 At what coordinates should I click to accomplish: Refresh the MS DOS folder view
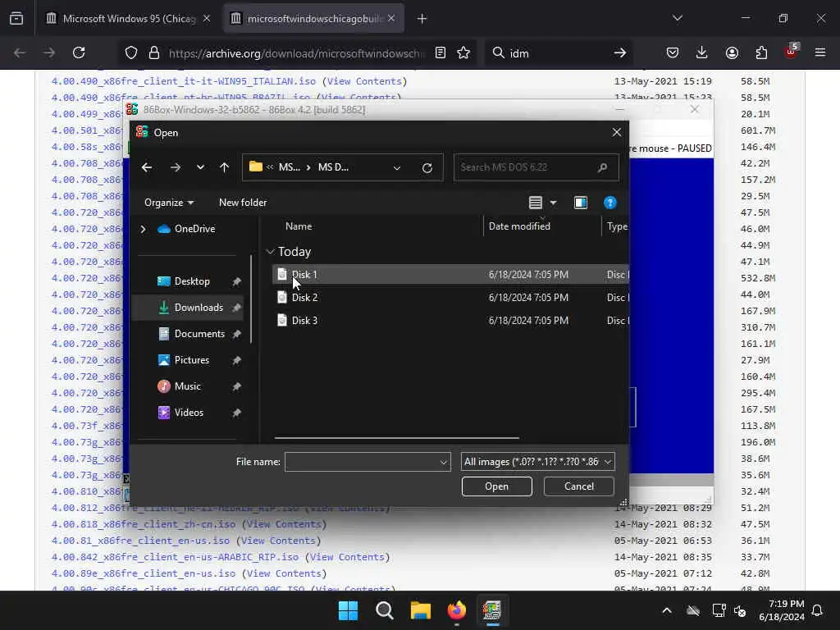427,167
